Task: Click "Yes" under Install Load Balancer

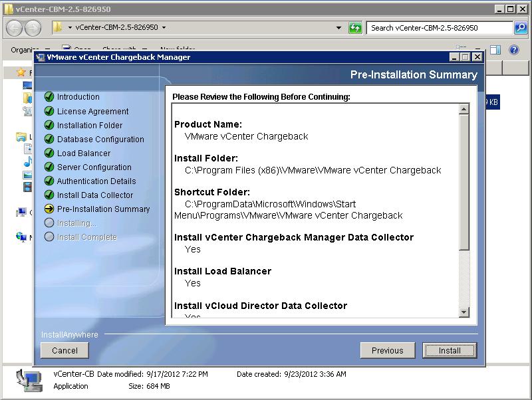Action: [x=193, y=284]
